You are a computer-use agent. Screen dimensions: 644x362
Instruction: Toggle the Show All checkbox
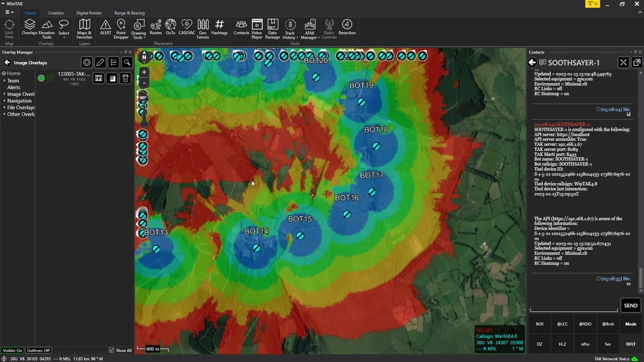112,350
